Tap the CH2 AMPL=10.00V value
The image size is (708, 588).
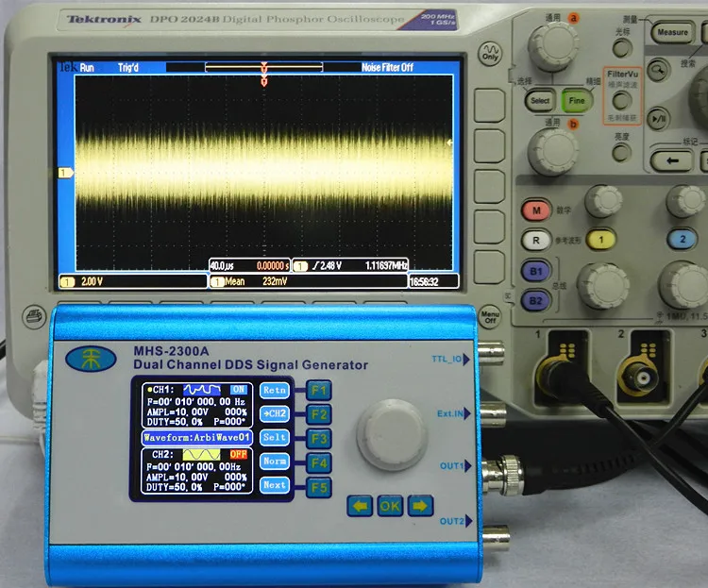click(x=177, y=477)
